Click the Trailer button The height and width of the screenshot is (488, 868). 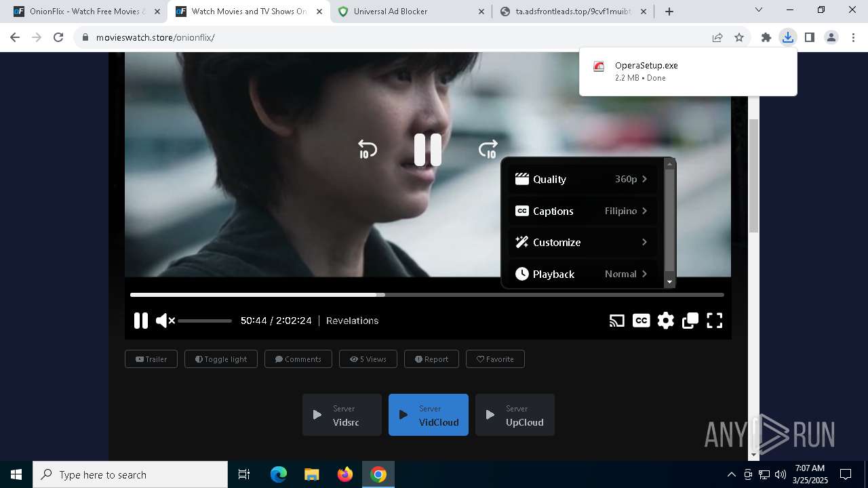pyautogui.click(x=151, y=359)
